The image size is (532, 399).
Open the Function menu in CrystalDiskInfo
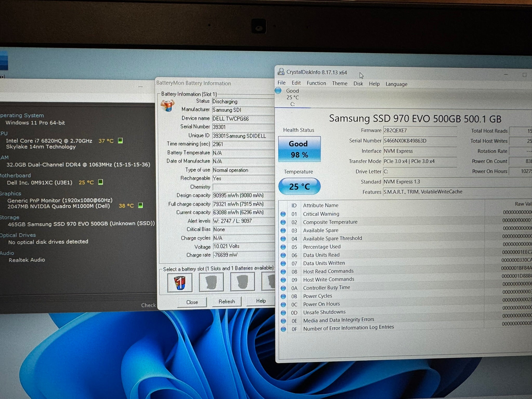[x=316, y=83]
